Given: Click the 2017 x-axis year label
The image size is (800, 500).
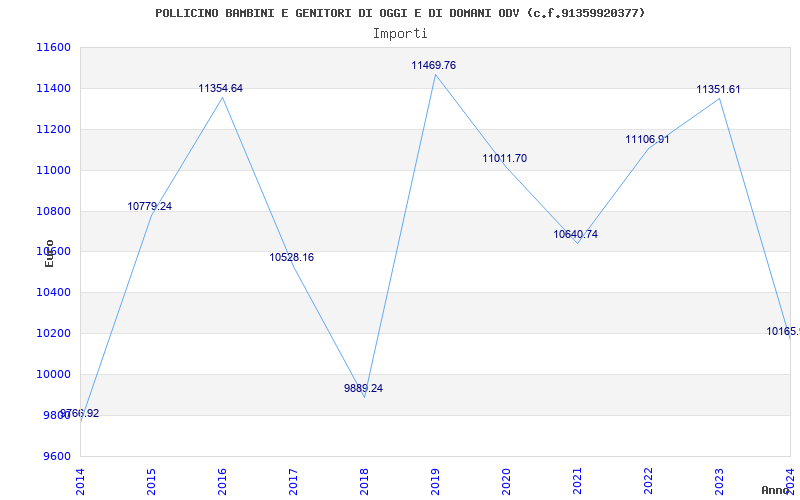Looking at the screenshot, I should point(293,481).
